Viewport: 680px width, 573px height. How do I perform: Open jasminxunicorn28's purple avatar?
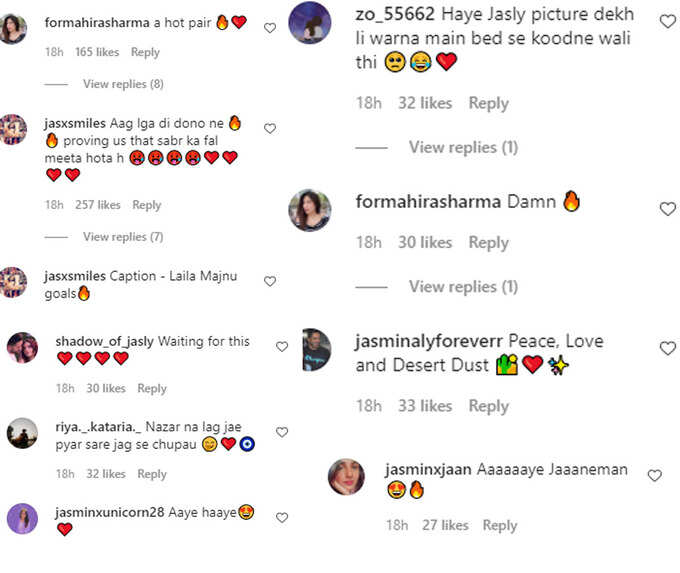[23, 518]
